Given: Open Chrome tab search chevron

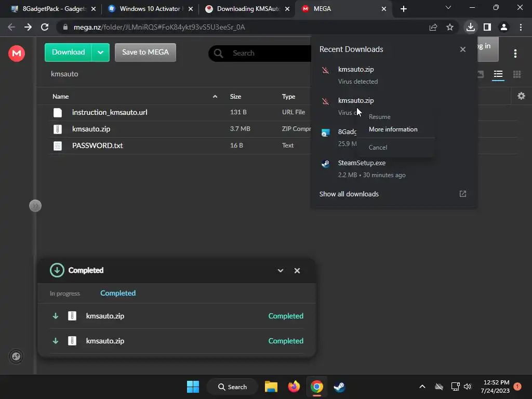Looking at the screenshot, I should pyautogui.click(x=448, y=7).
